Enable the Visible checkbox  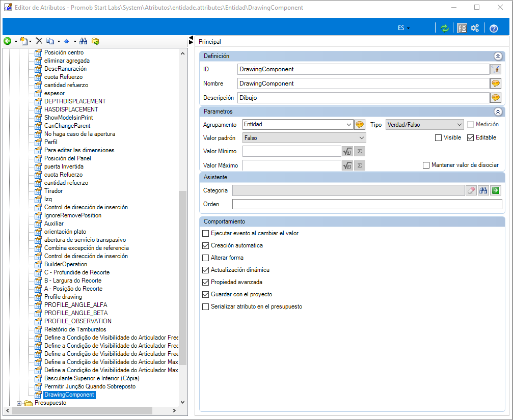(438, 138)
